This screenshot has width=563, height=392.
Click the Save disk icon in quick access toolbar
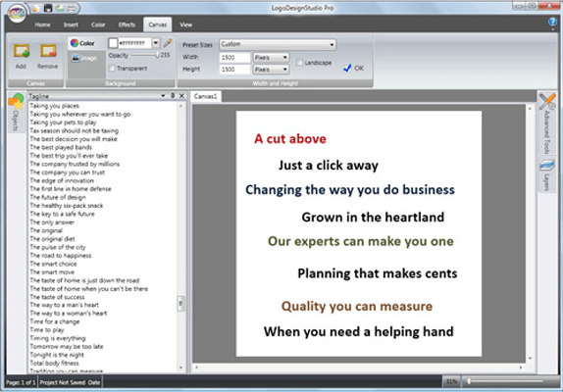click(x=48, y=8)
